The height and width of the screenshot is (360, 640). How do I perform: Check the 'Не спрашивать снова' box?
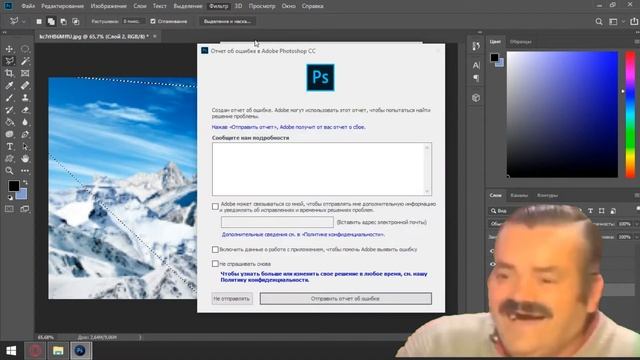point(215,264)
